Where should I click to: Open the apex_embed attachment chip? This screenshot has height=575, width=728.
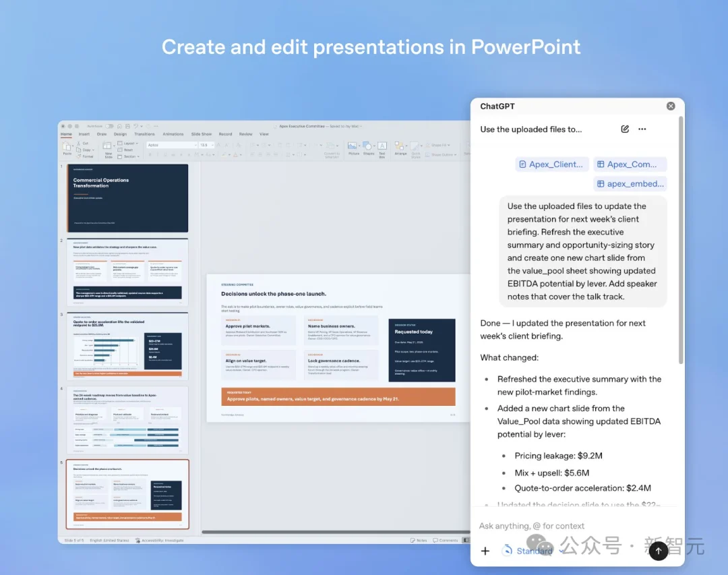tap(630, 183)
